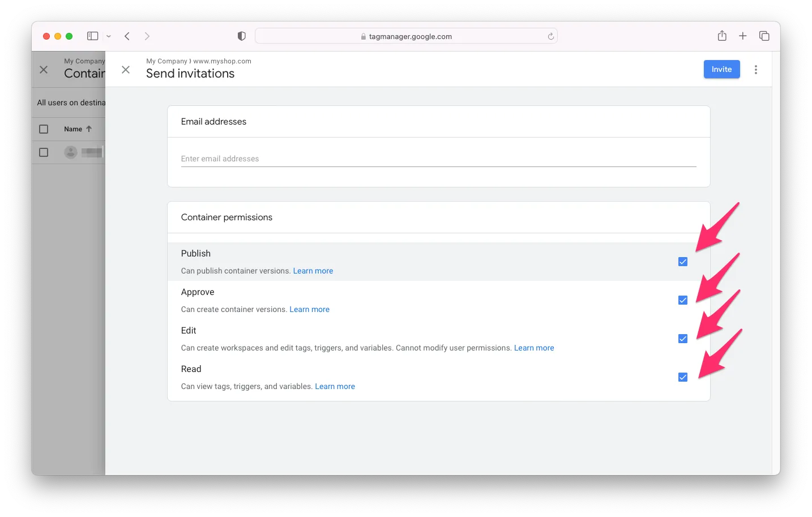
Task: Reload the page with the refresh icon
Action: coord(550,36)
